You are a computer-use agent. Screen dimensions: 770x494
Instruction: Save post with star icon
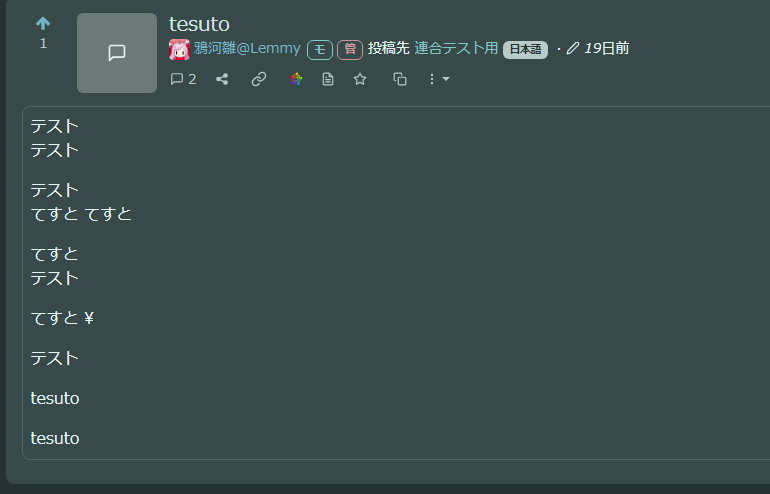(360, 79)
